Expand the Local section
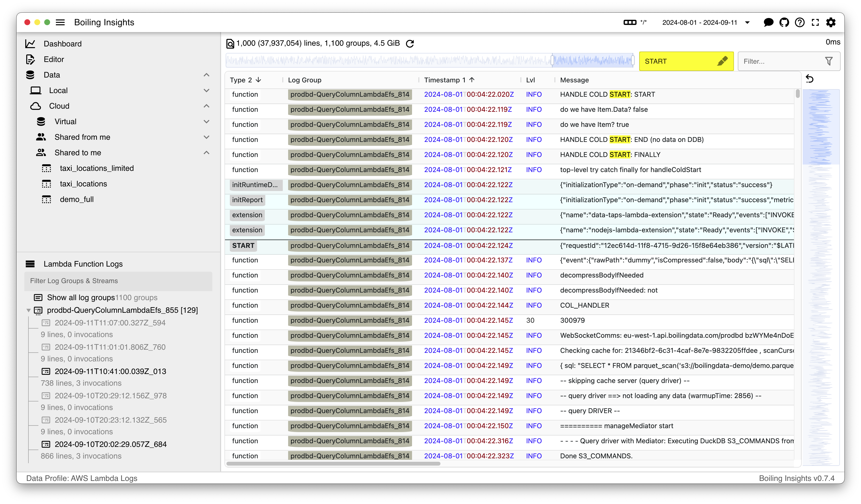The image size is (861, 504). click(x=206, y=91)
